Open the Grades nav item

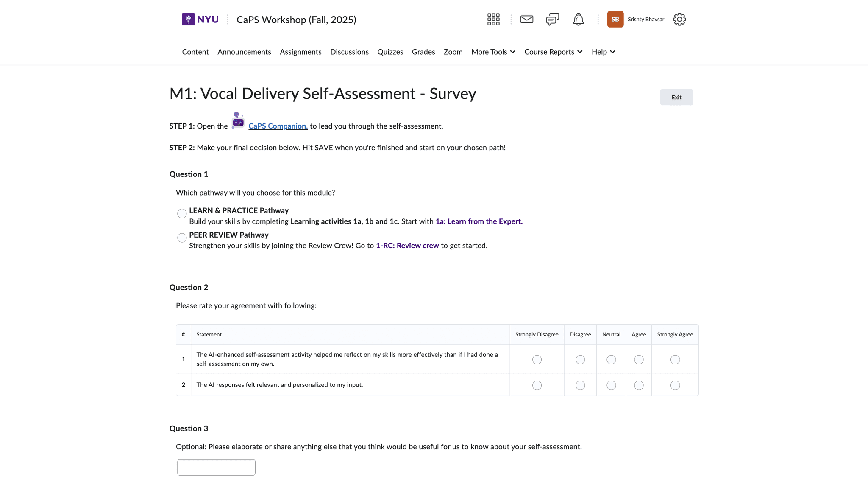(423, 52)
